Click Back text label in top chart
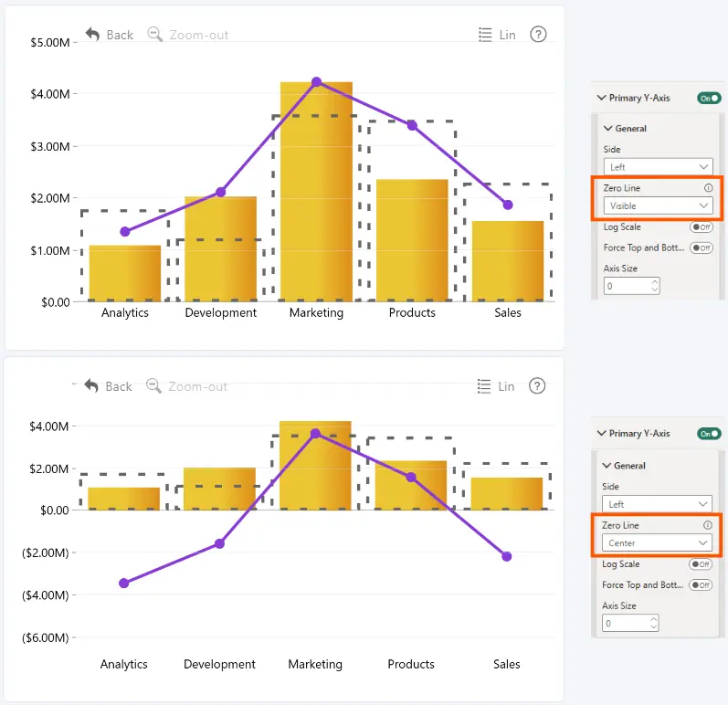728x705 pixels. [x=120, y=35]
